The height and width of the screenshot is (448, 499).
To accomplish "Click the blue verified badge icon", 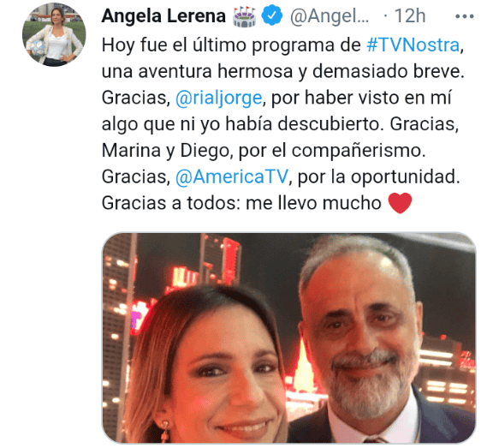I will (272, 16).
